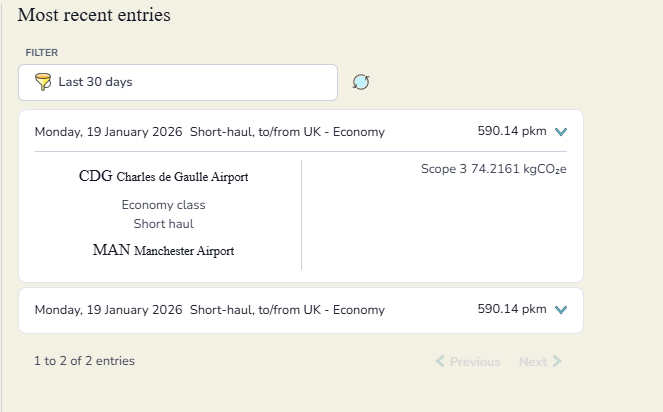Click the collapsed second entry's date text
The height and width of the screenshot is (412, 663).
[x=108, y=310]
